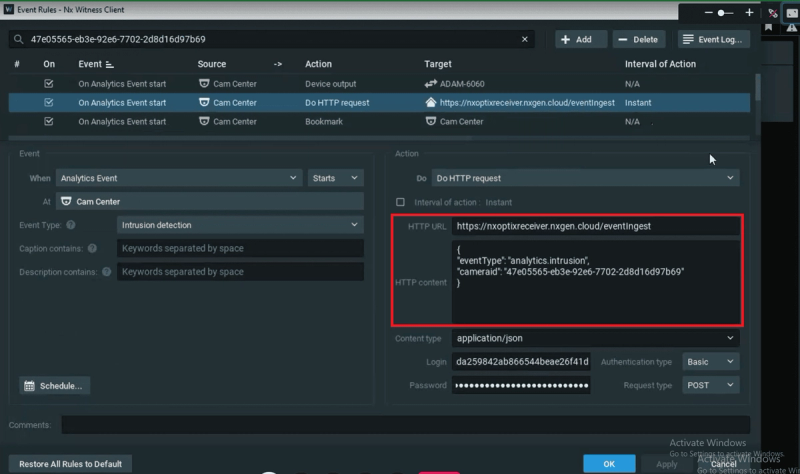800x474 pixels.
Task: Click Caption contains help icon
Action: pyautogui.click(x=92, y=248)
